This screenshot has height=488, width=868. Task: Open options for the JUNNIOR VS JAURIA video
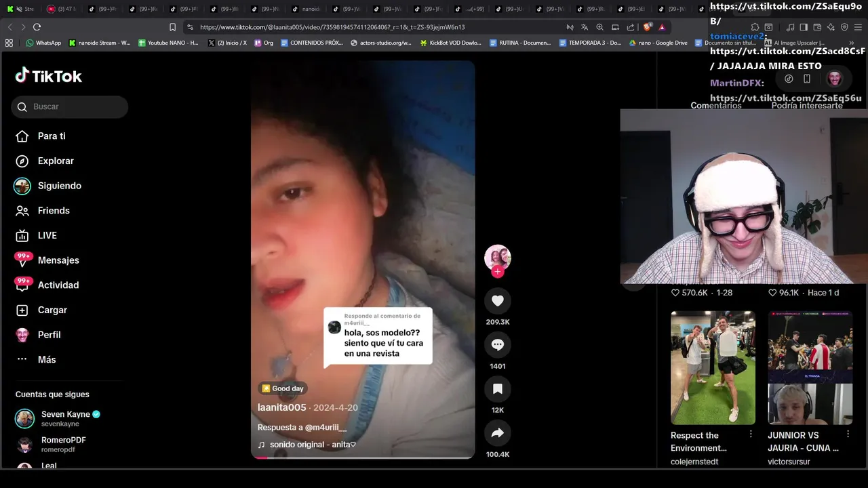point(848,434)
